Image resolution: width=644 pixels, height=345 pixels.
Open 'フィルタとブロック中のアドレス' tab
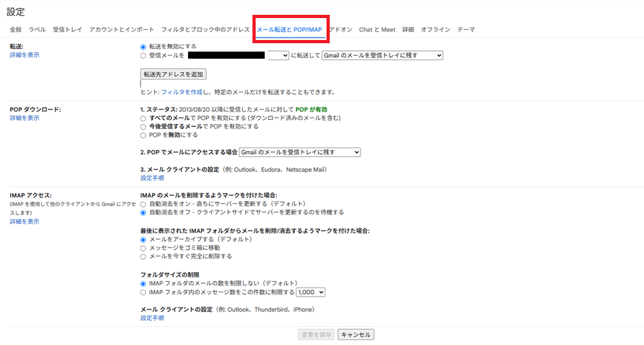pyautogui.click(x=205, y=30)
